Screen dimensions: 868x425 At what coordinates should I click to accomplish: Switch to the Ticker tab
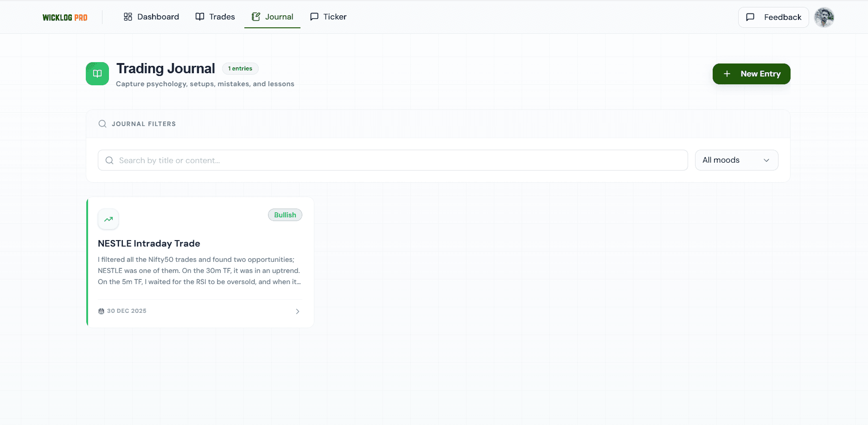point(328,17)
